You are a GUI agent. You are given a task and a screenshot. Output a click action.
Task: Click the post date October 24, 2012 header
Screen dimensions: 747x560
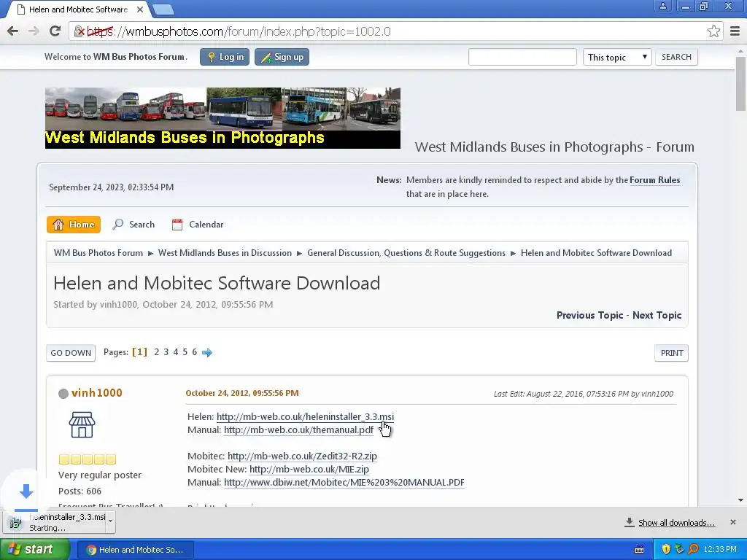pos(242,393)
